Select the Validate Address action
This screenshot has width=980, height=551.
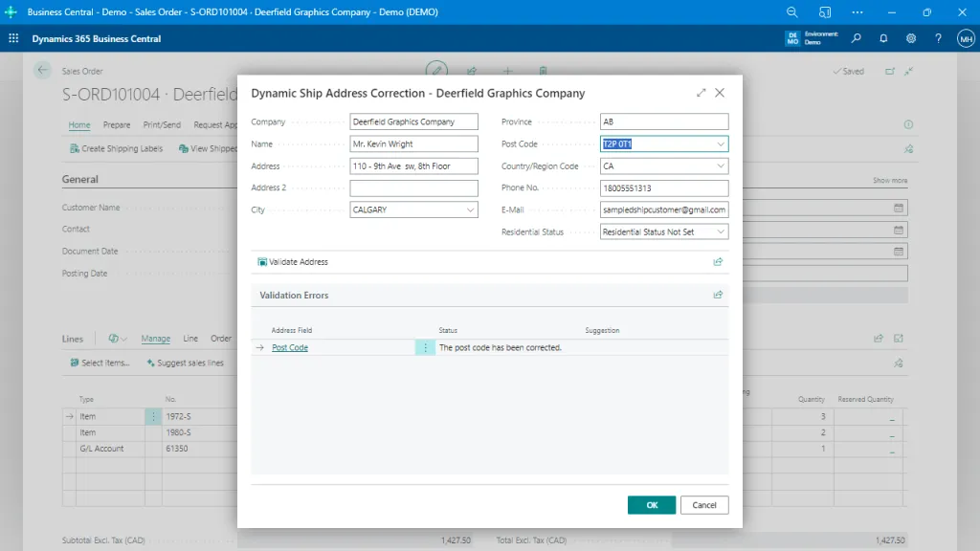[x=296, y=260]
